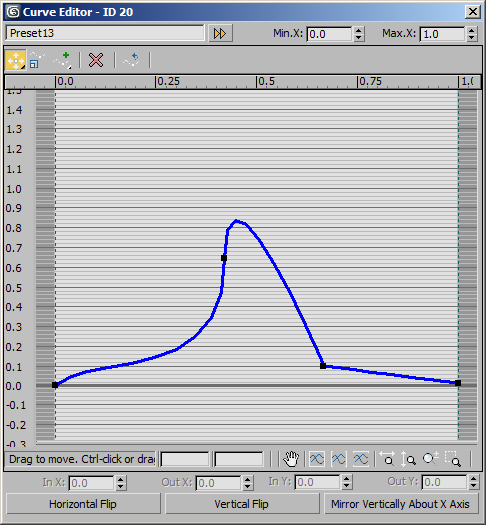486x525 pixels.
Task: Click the middle curve tangent icon
Action: 339,459
